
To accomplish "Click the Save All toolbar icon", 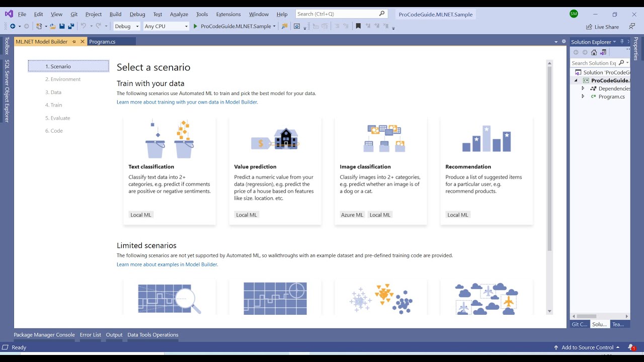I will click(71, 26).
